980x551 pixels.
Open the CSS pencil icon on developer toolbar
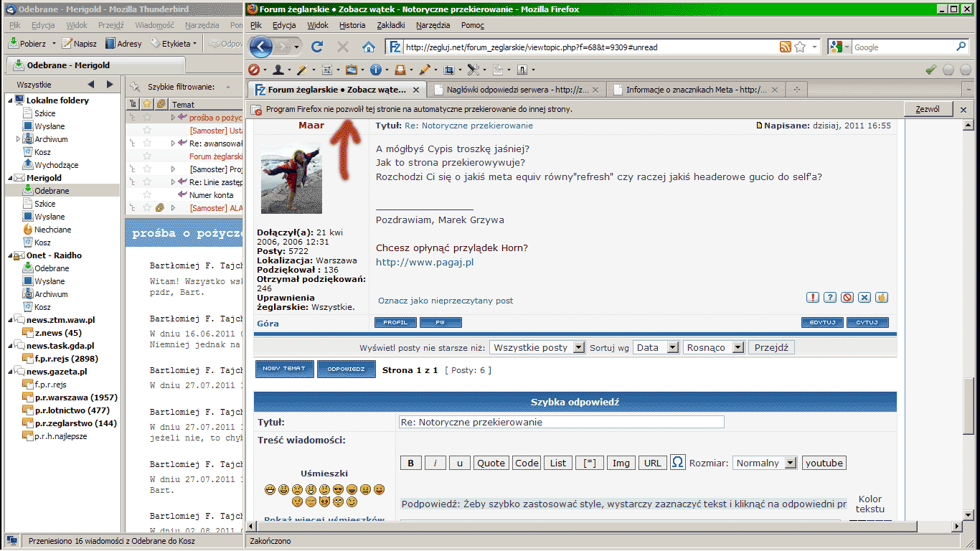[x=302, y=70]
